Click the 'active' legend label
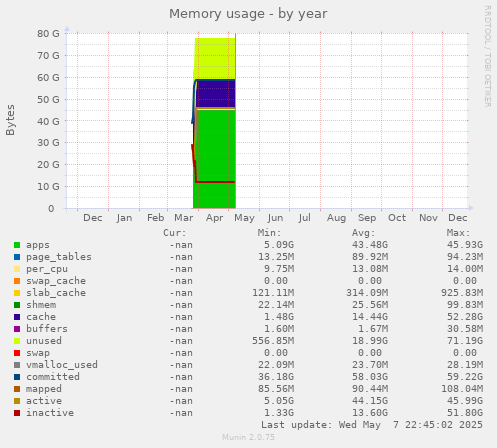Viewport: 497px width, 448px height. point(44,401)
